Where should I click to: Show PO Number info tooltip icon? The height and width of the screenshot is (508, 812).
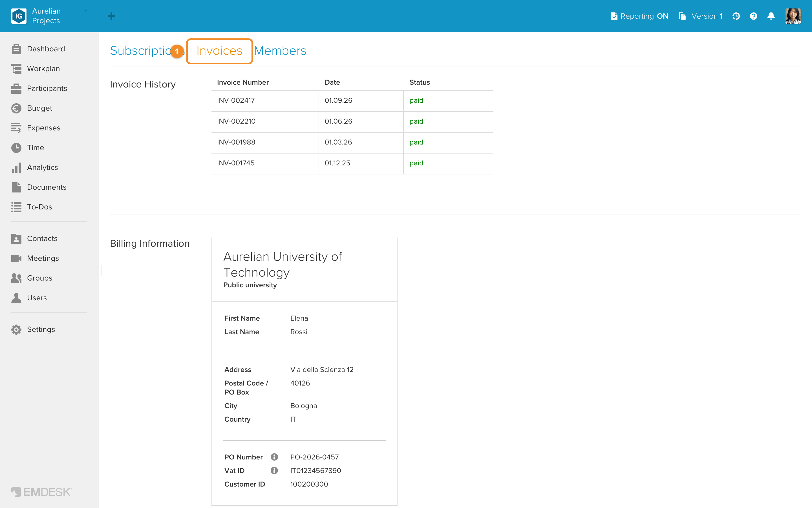274,457
